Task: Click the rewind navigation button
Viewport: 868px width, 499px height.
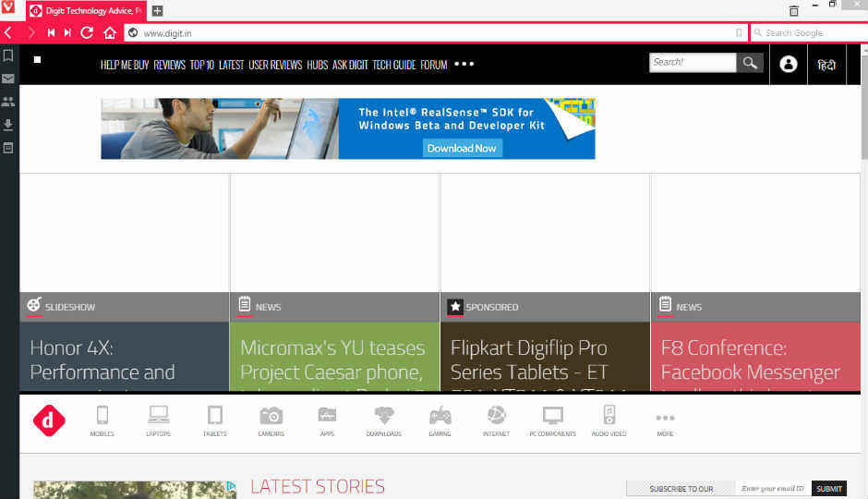Action: click(51, 33)
